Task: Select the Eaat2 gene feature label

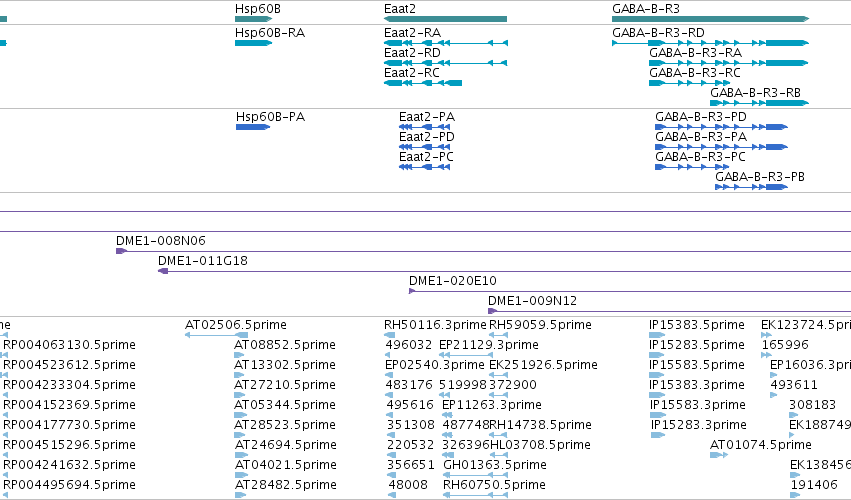Action: click(399, 9)
